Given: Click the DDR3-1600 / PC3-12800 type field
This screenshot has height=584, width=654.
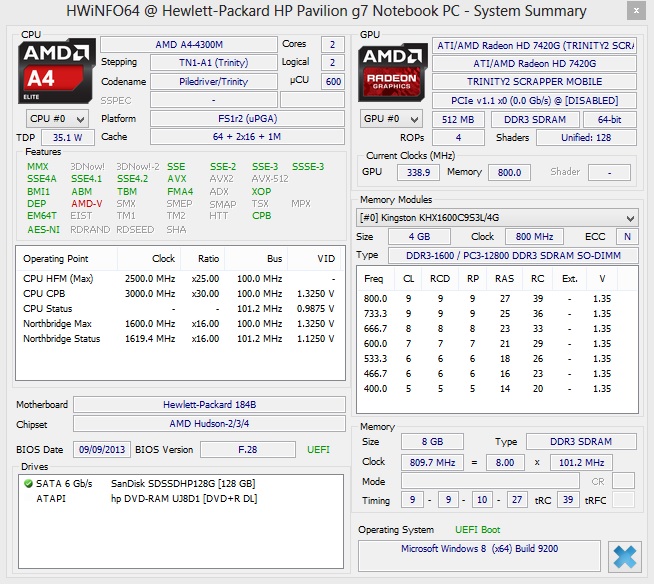Looking at the screenshot, I should coord(513,255).
